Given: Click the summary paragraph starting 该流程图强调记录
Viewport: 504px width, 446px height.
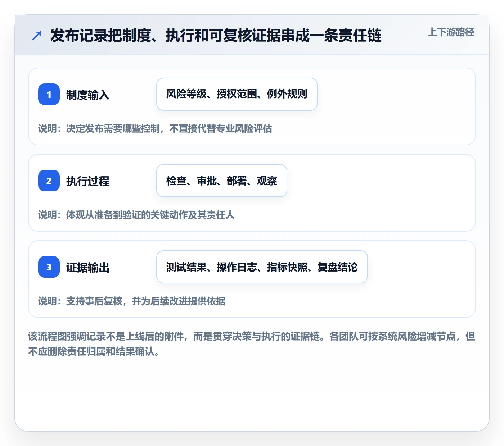Looking at the screenshot, I should pos(252,344).
